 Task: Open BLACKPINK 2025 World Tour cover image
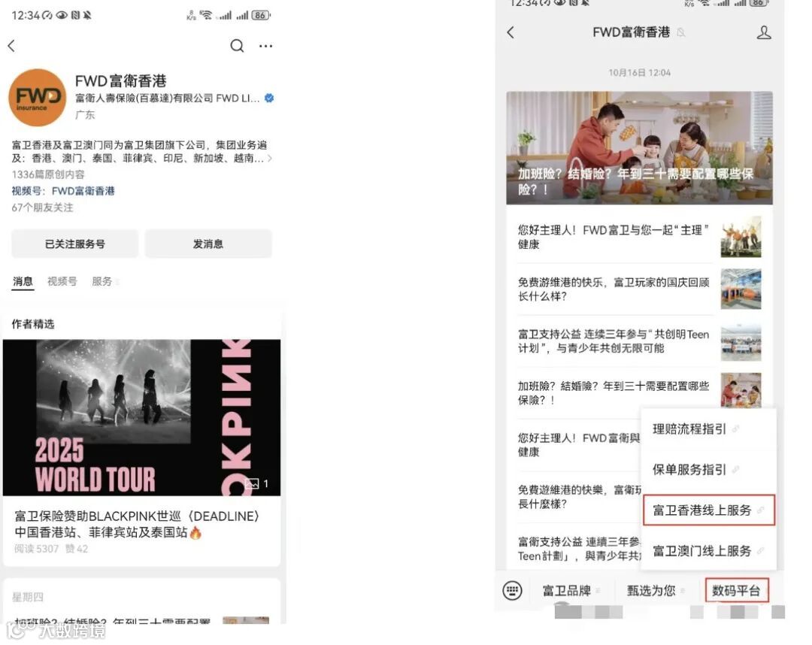point(142,417)
